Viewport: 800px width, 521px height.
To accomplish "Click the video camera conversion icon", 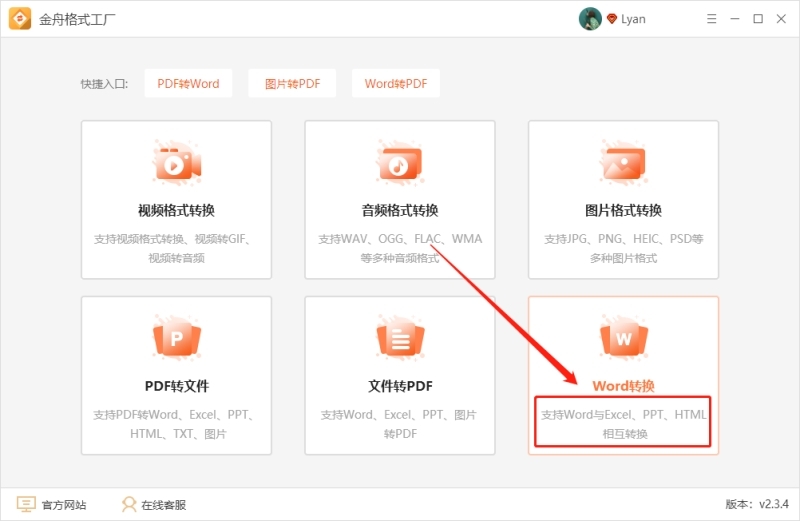I will [177, 163].
